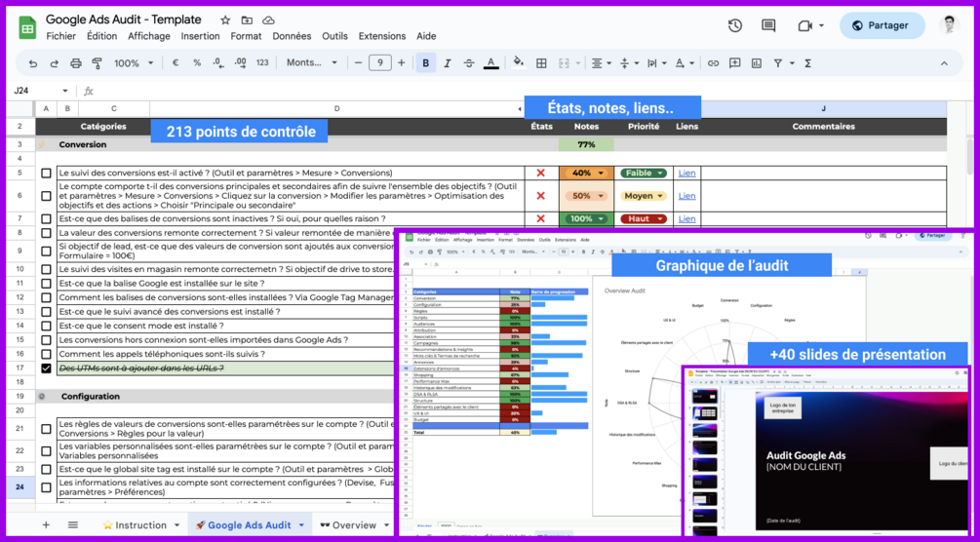The width and height of the screenshot is (980, 542).
Task: Start a Meet video call
Action: point(805,25)
